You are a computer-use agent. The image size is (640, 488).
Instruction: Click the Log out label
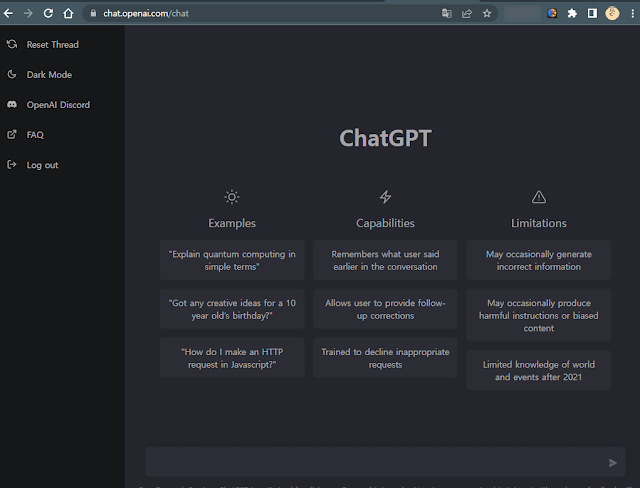tap(42, 165)
